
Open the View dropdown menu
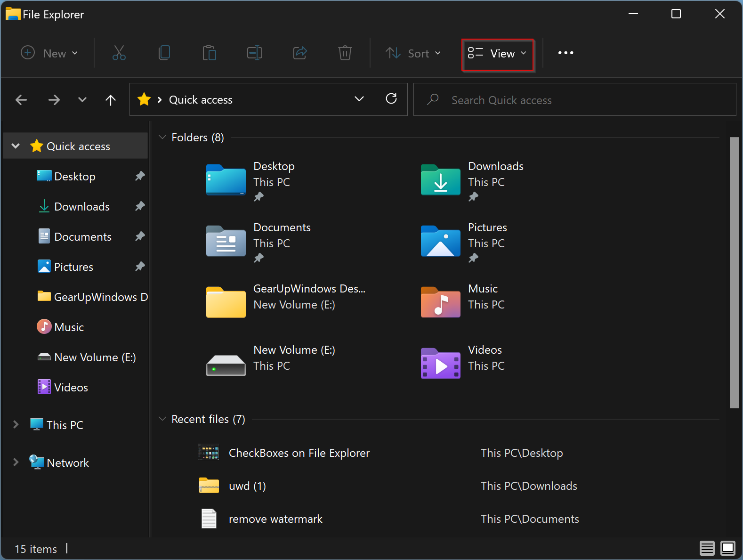498,53
